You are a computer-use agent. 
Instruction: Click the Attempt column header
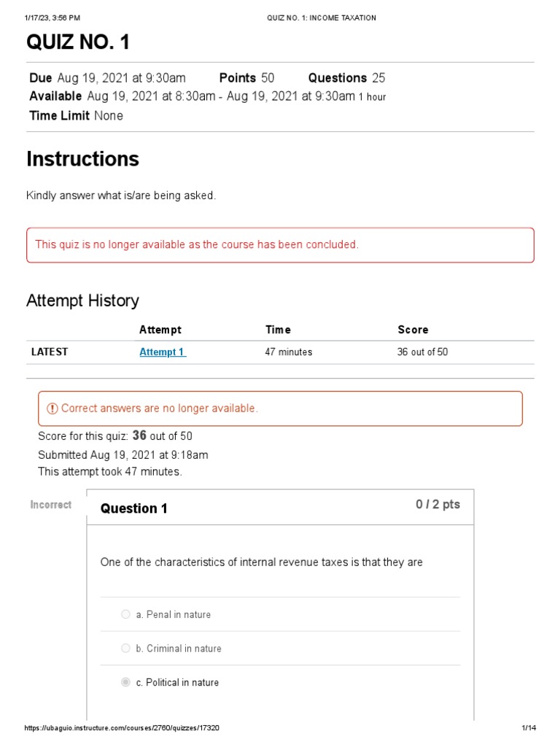(x=160, y=330)
